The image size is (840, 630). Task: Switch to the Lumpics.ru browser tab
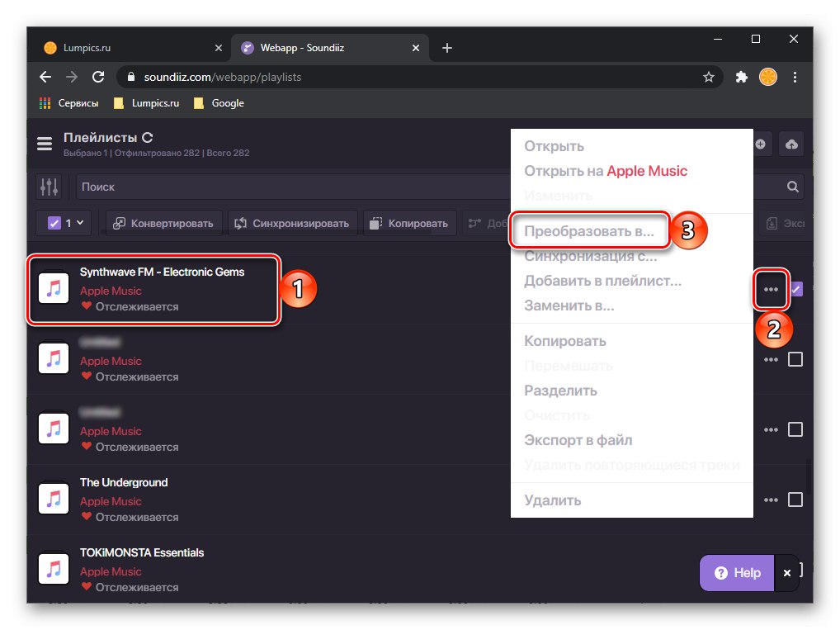tap(124, 48)
